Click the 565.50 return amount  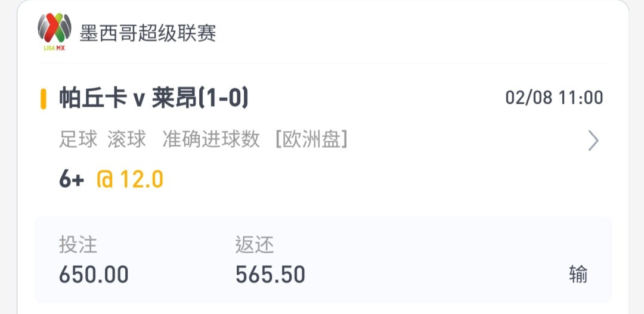pyautogui.click(x=270, y=275)
